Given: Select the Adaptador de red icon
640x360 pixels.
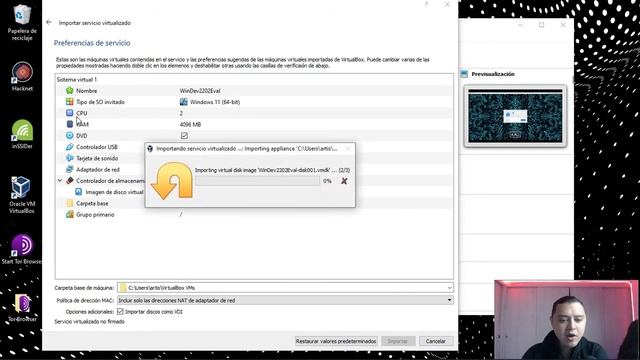Looking at the screenshot, I should tap(70, 169).
